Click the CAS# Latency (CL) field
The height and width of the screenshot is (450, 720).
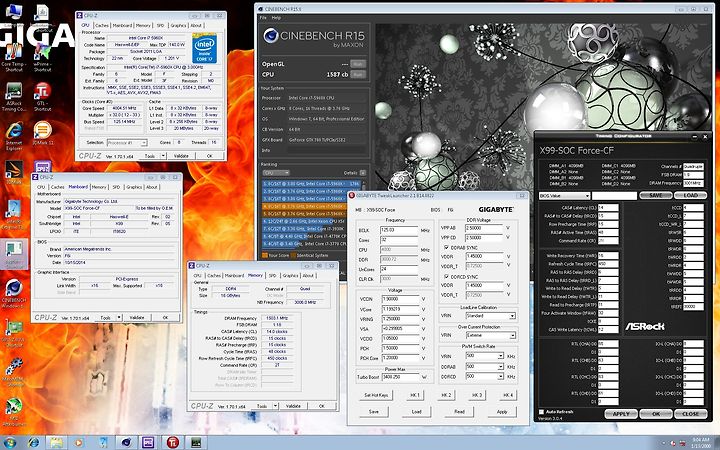coord(608,208)
